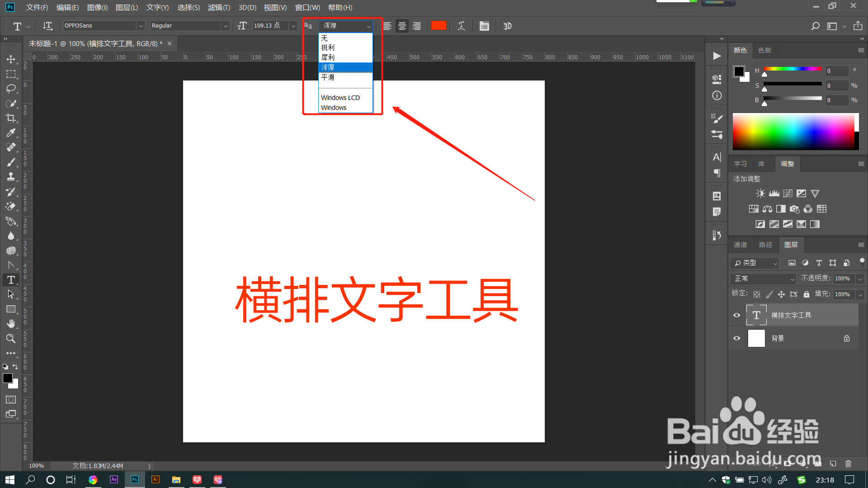
Task: Select the Blur tool
Action: coord(11,236)
